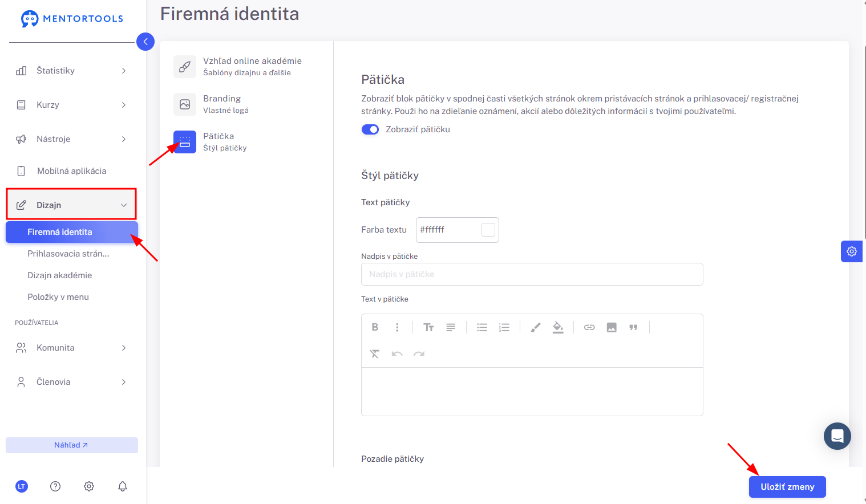This screenshot has width=866, height=504.
Task: Open the notifications bell icon
Action: [x=123, y=486]
